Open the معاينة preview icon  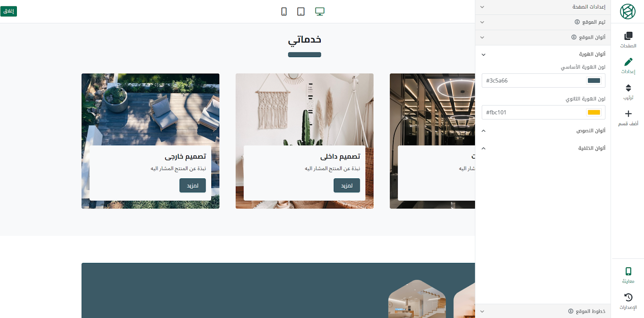click(x=628, y=271)
